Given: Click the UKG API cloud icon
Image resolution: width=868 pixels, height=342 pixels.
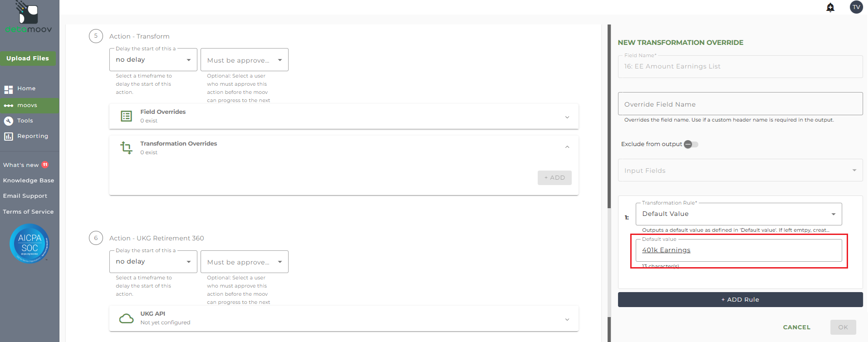Looking at the screenshot, I should (126, 318).
